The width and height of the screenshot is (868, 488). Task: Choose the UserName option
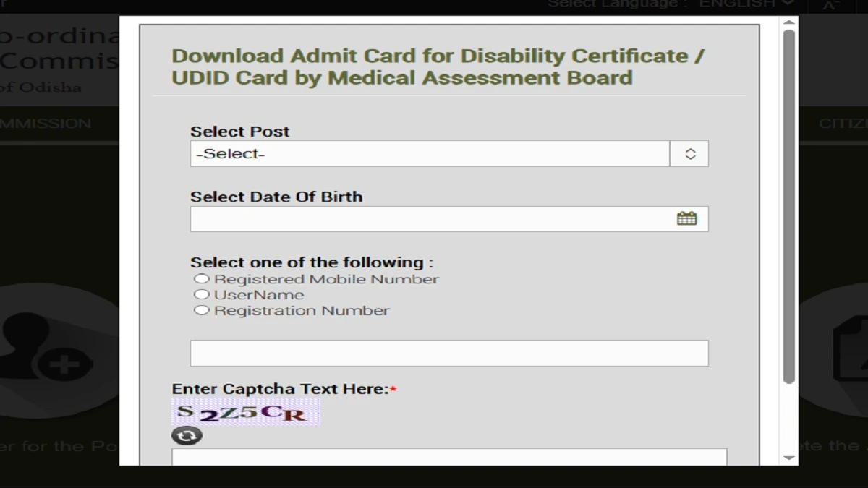pyautogui.click(x=202, y=294)
